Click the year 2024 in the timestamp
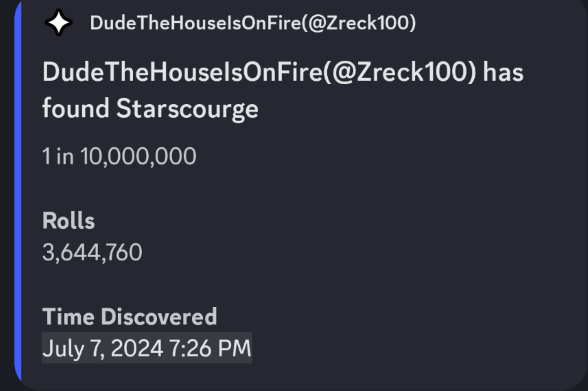Image resolution: width=588 pixels, height=391 pixels. (x=137, y=348)
